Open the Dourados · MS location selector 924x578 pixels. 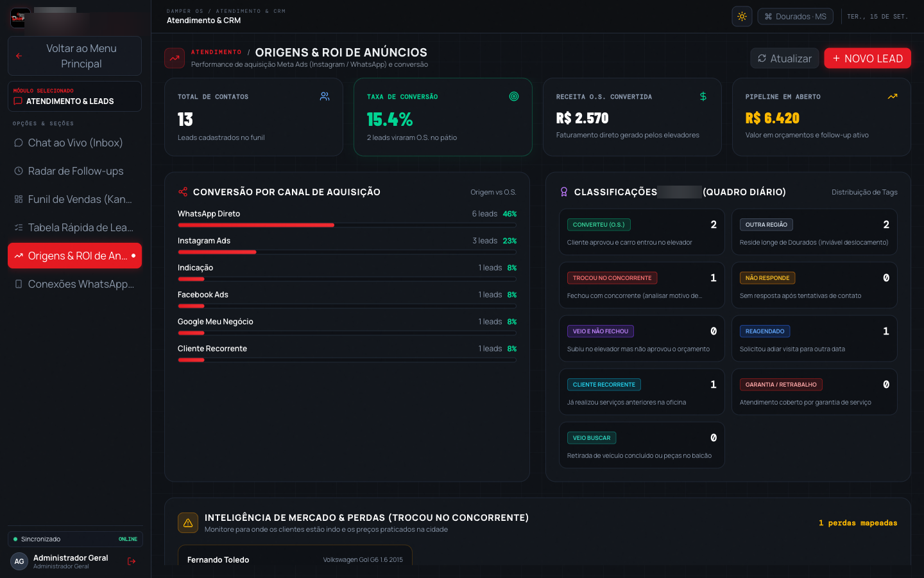(x=795, y=17)
